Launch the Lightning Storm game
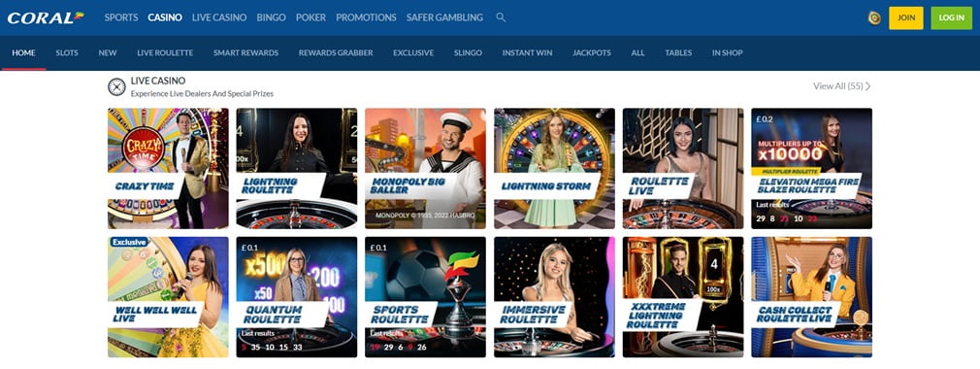The image size is (980, 369). click(554, 168)
